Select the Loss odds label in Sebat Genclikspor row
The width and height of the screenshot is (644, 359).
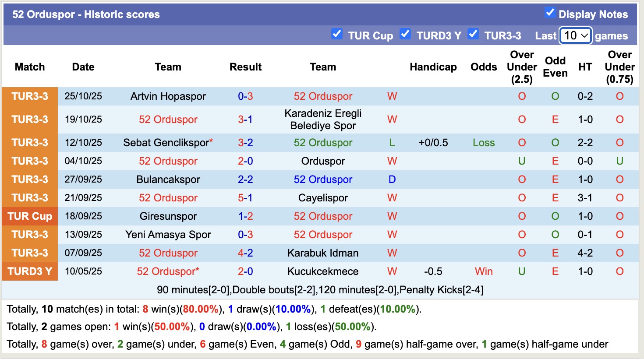(484, 142)
